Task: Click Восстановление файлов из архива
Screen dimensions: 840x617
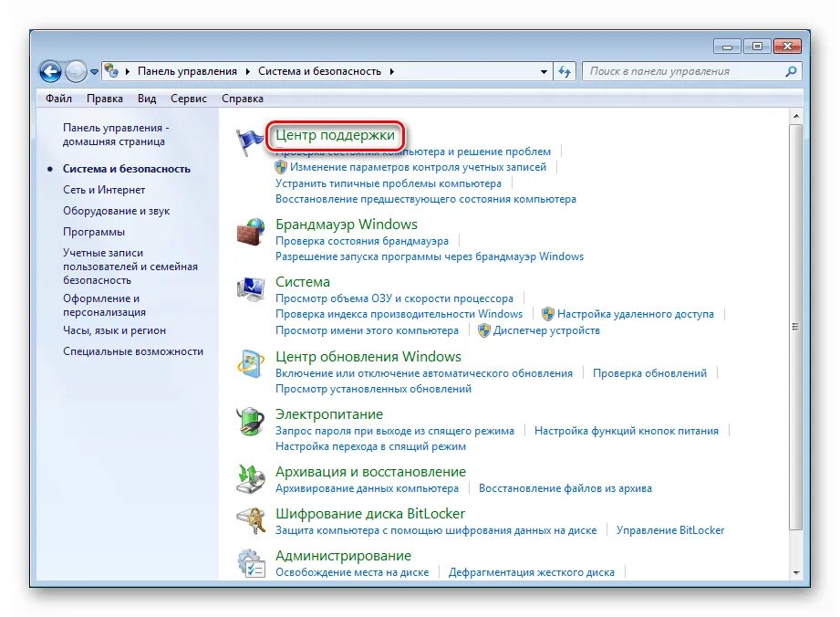Action: coord(565,488)
